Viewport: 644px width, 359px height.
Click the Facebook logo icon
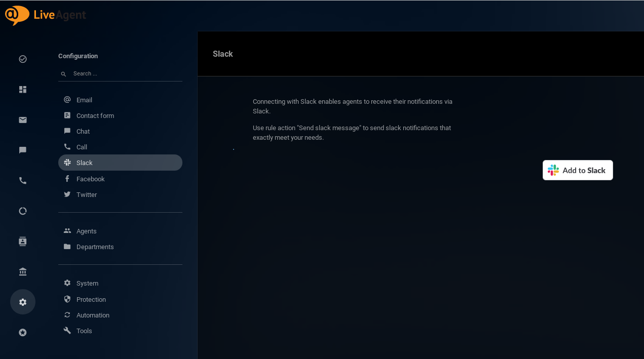click(67, 179)
